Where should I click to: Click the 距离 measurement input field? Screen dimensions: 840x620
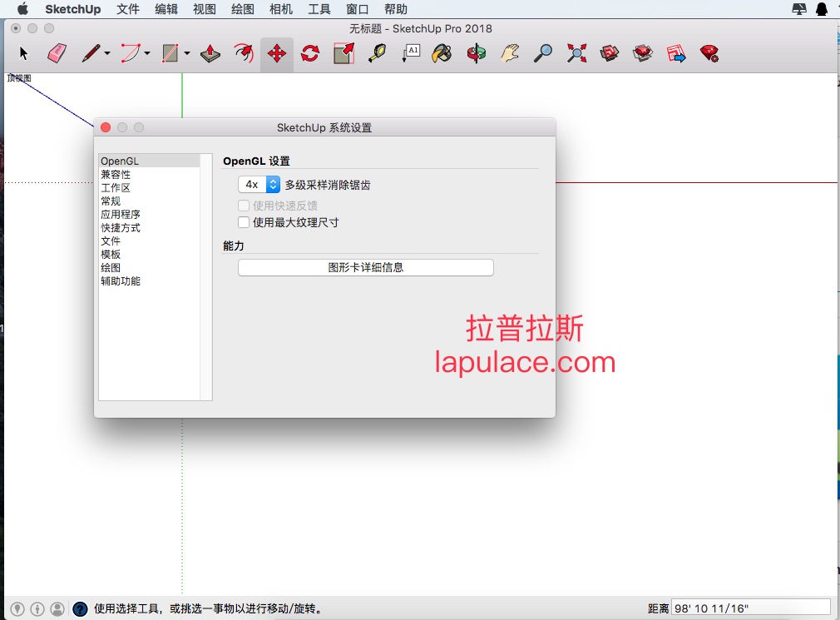[751, 608]
